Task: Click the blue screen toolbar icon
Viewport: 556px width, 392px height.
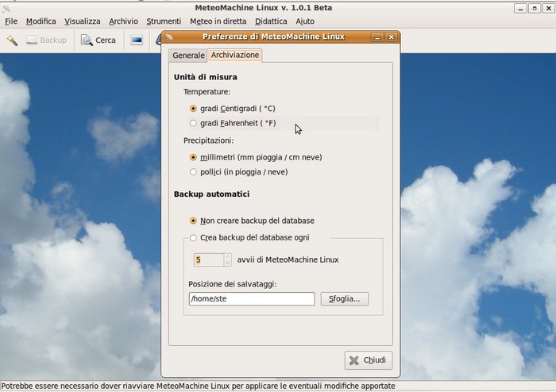Action: (x=137, y=40)
